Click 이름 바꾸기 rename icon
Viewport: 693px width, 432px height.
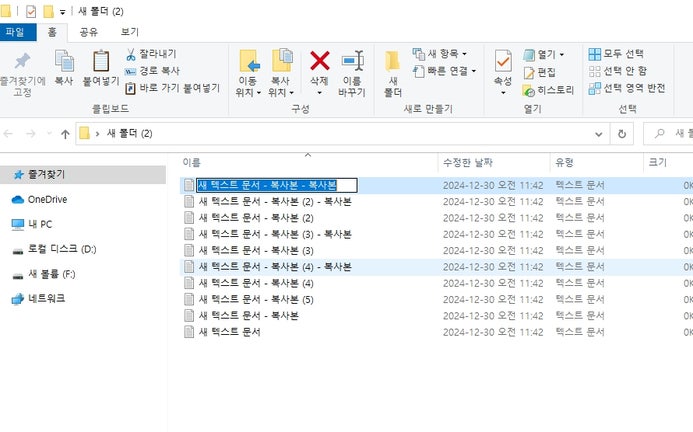pos(352,61)
